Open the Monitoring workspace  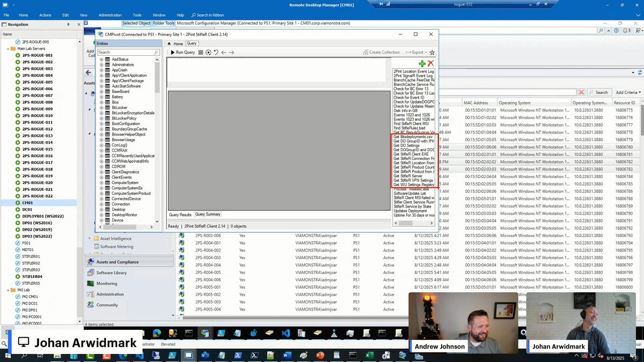click(x=107, y=284)
